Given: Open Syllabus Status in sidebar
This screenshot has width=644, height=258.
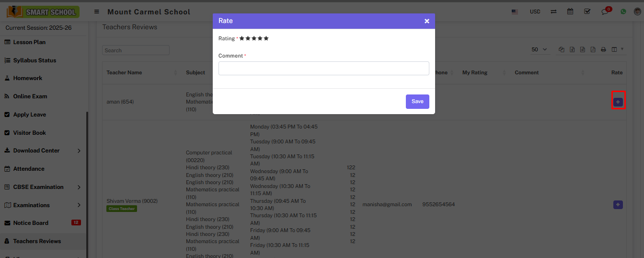Looking at the screenshot, I should coord(34,60).
